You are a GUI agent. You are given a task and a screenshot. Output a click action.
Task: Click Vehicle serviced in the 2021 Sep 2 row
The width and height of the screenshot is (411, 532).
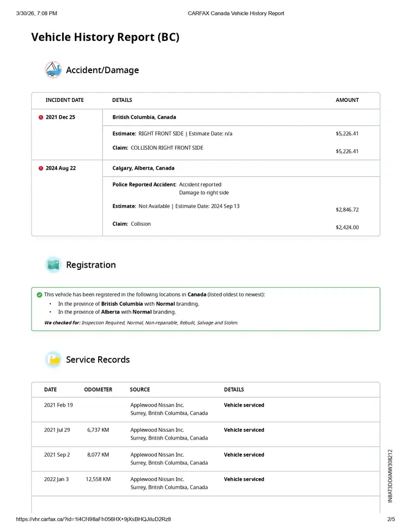click(244, 454)
